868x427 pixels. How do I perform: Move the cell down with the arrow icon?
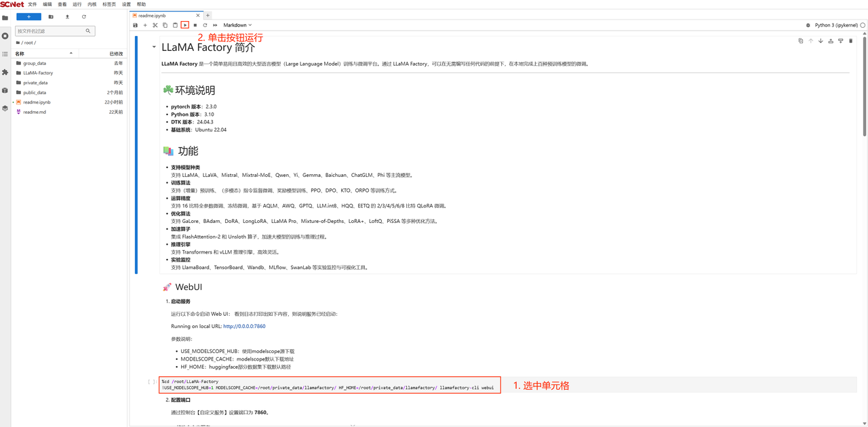click(x=821, y=41)
